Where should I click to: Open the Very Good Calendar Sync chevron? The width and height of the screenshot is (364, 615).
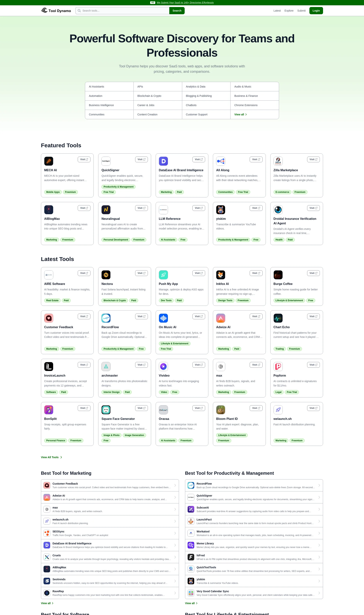click(x=319, y=593)
